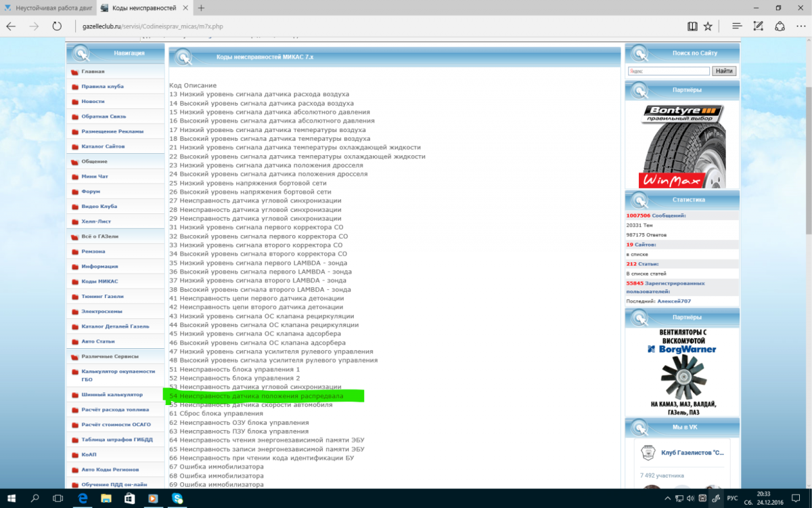This screenshot has width=812, height=508.
Task: Go to the Форум
Action: coord(91,191)
